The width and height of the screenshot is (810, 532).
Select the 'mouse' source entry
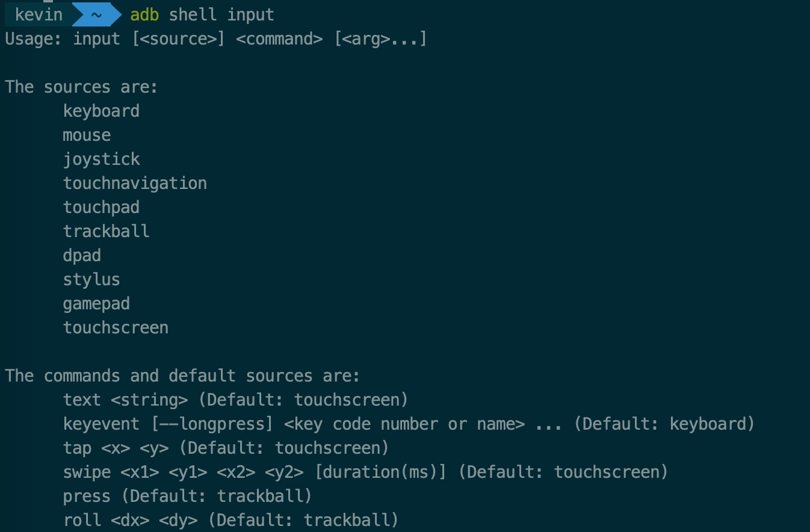coord(87,135)
